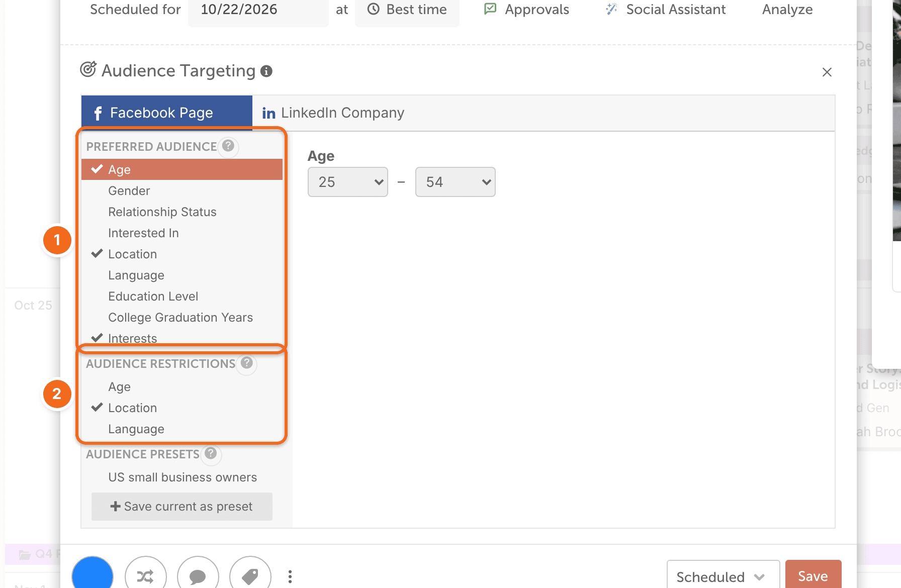Click the shuffle icon button
This screenshot has height=588, width=901.
145,576
